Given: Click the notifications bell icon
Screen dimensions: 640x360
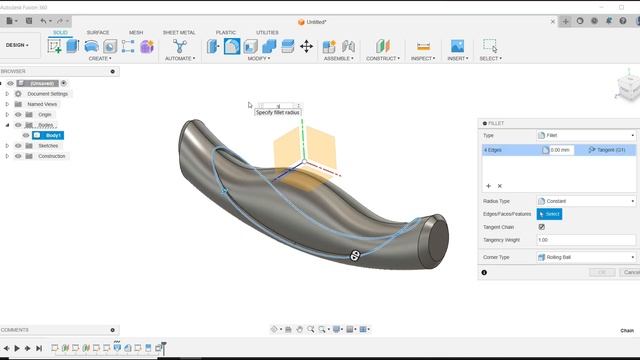Looking at the screenshot, I should click(609, 21).
